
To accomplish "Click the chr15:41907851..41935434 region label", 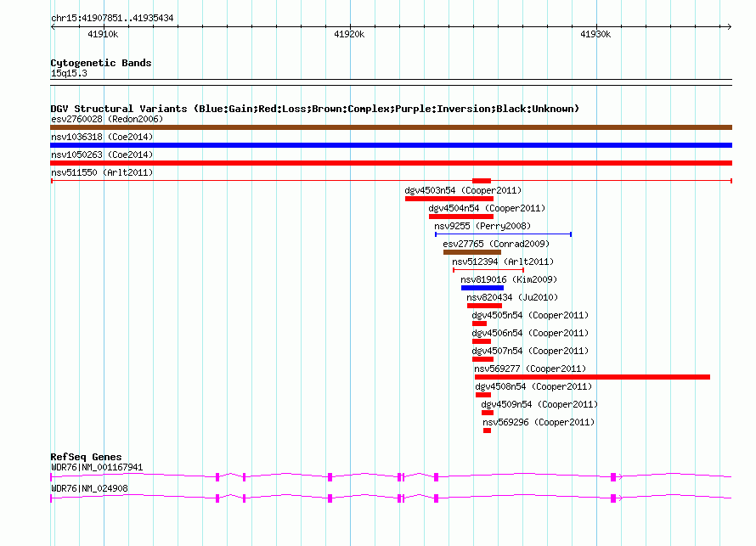I will click(112, 19).
